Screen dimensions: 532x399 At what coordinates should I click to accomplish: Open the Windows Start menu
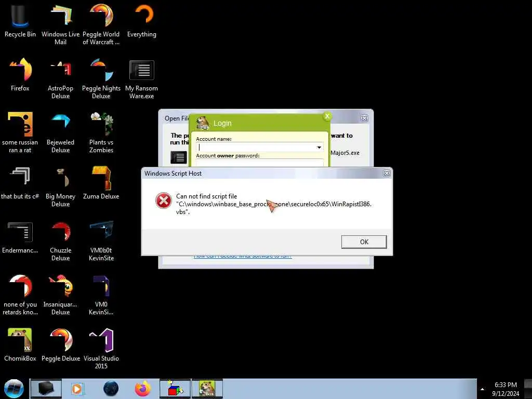(x=14, y=389)
